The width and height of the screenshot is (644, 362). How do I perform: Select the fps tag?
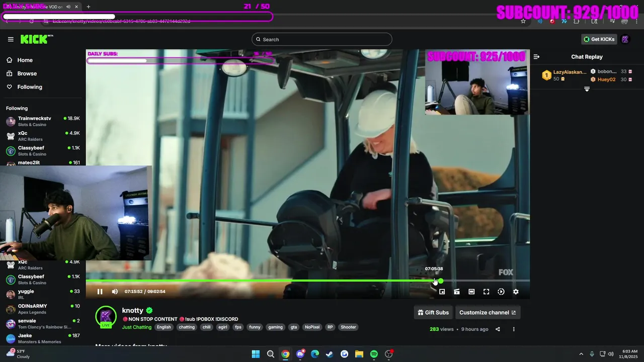(238, 327)
